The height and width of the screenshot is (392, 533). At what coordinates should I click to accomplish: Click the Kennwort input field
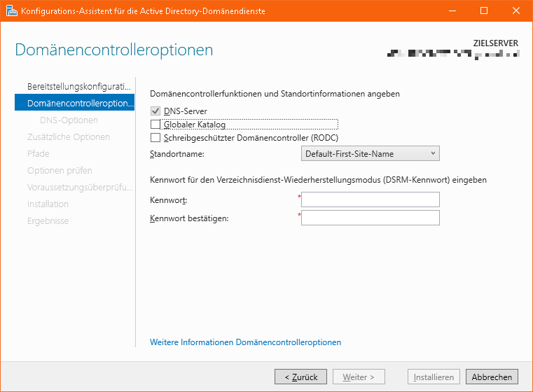[x=370, y=200]
